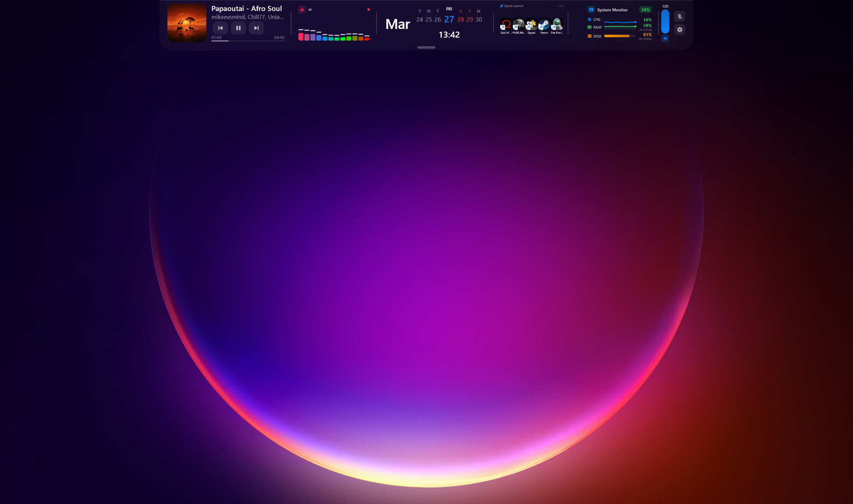Toggle the visualizer bars mode button
Viewport: 853px width, 504px height.
point(302,9)
